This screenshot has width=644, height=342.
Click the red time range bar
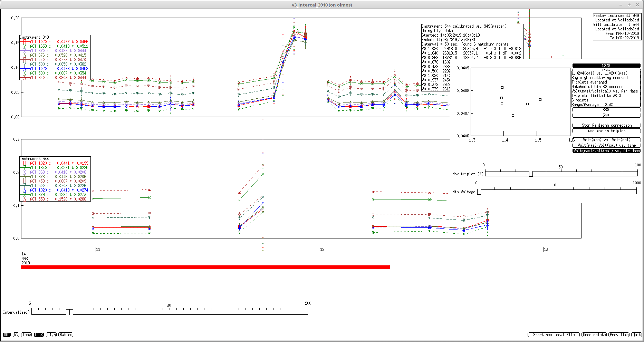tap(205, 267)
